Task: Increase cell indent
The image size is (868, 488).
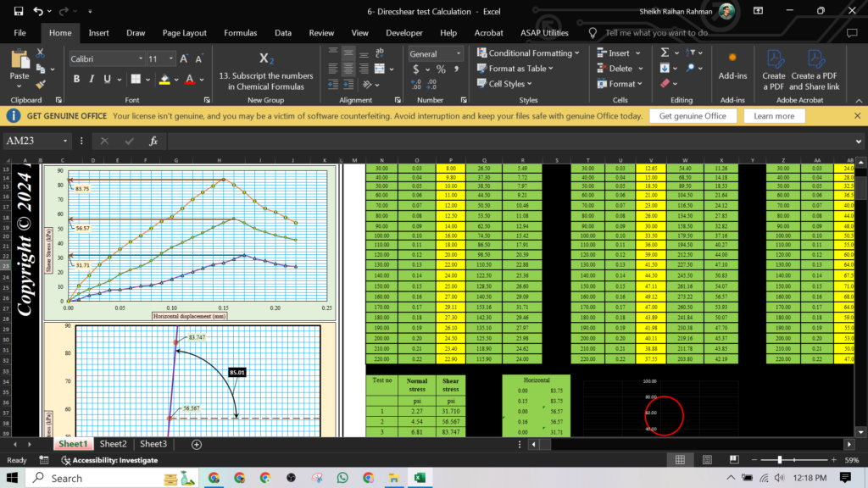Action: [348, 84]
